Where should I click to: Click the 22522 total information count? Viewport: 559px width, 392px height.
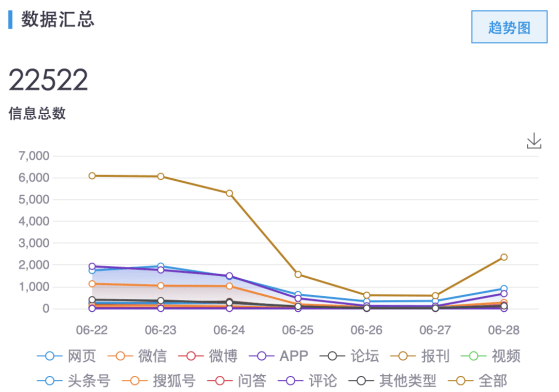[48, 80]
